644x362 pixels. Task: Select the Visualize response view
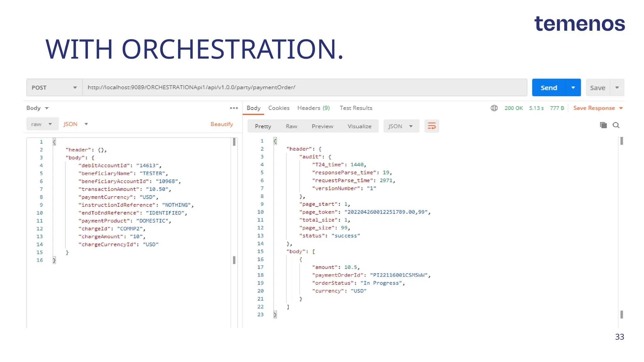pos(359,126)
